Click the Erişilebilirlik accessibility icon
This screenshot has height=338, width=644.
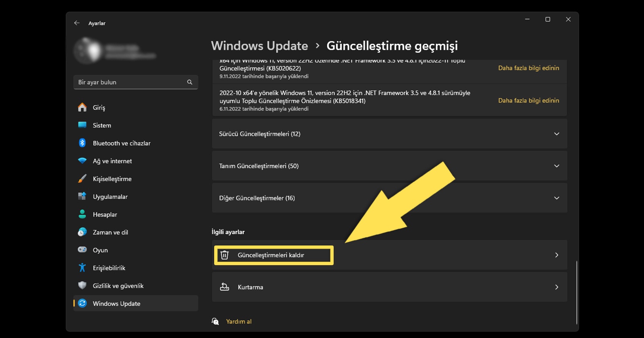pyautogui.click(x=82, y=268)
